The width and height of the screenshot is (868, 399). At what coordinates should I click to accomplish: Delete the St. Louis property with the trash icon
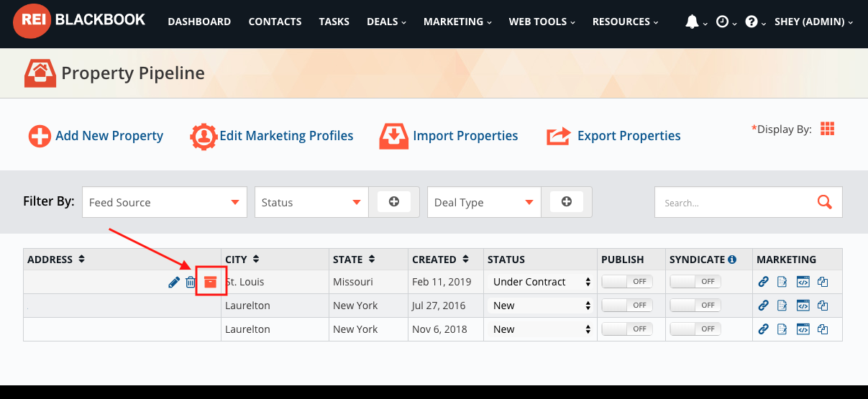pyautogui.click(x=191, y=283)
